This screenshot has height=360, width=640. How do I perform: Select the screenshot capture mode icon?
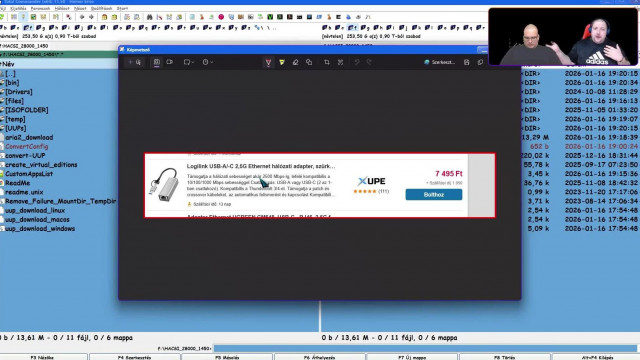tap(157, 62)
